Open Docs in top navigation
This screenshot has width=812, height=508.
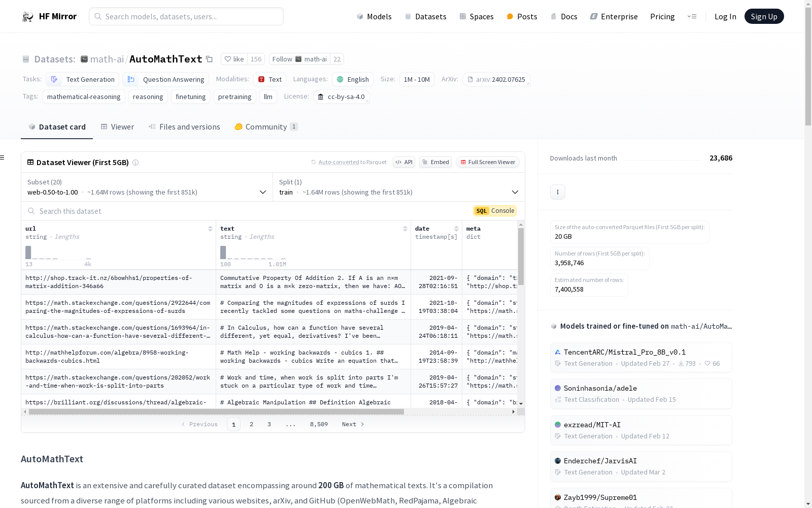point(564,16)
